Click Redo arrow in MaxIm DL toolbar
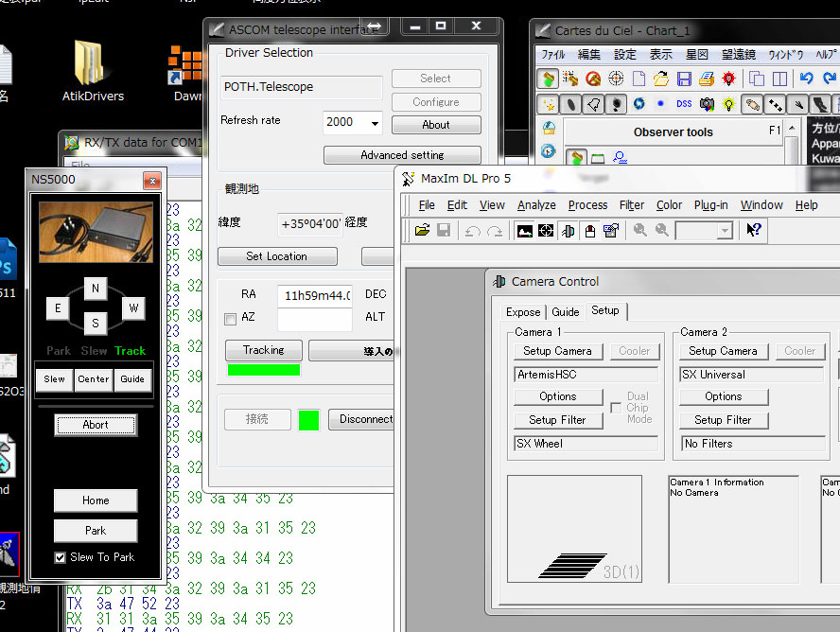The image size is (840, 632). tap(495, 231)
